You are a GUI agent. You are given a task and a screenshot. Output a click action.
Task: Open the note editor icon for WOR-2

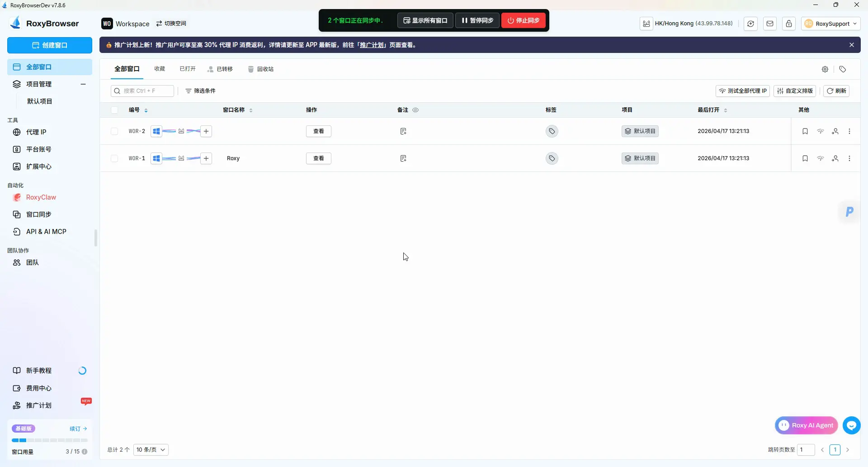coord(403,131)
